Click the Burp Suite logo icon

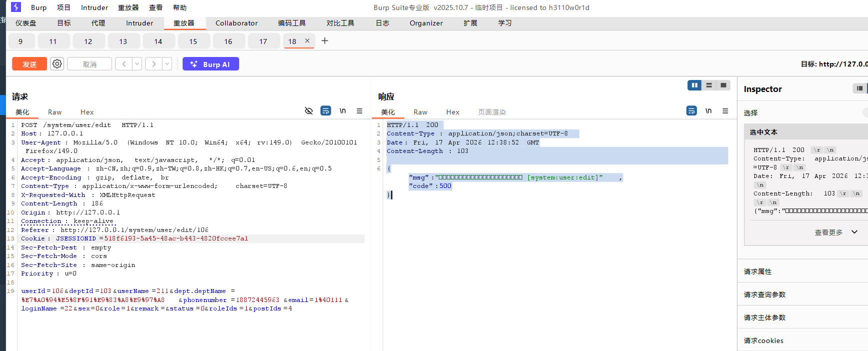pos(16,7)
